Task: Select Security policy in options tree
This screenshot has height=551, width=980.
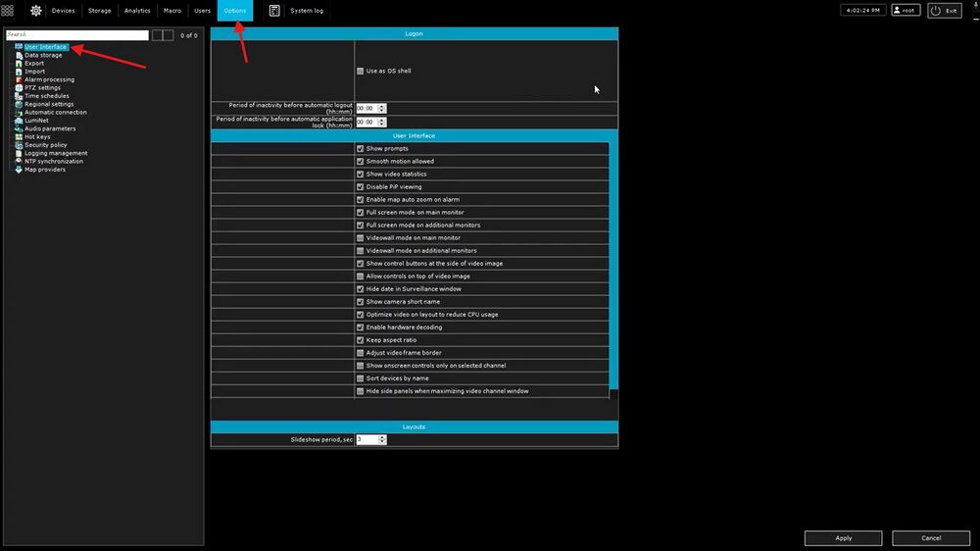Action: pos(46,144)
